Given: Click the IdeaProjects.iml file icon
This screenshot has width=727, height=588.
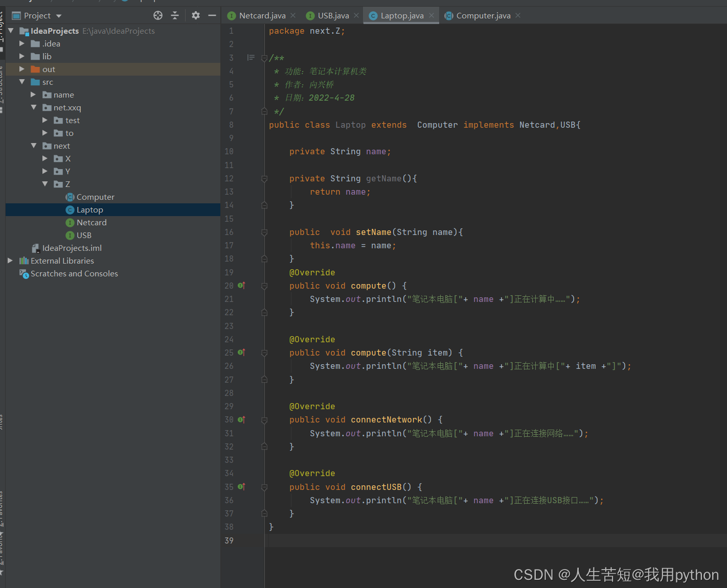Looking at the screenshot, I should 36,248.
